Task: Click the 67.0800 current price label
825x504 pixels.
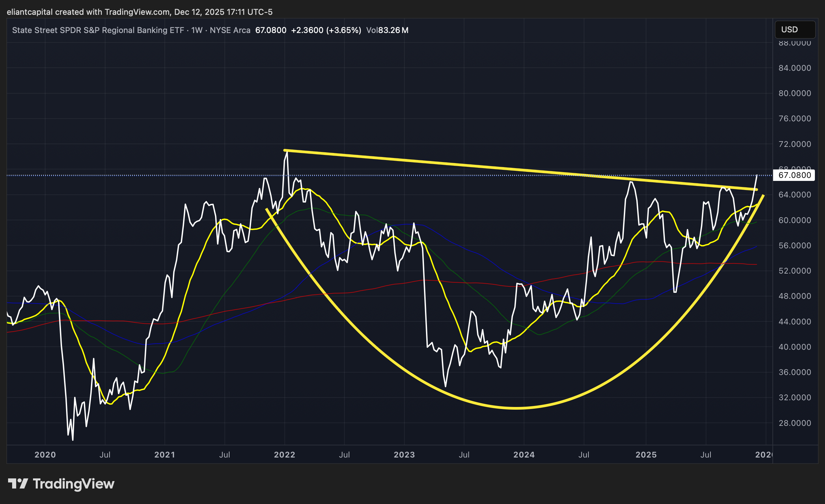Action: click(794, 175)
